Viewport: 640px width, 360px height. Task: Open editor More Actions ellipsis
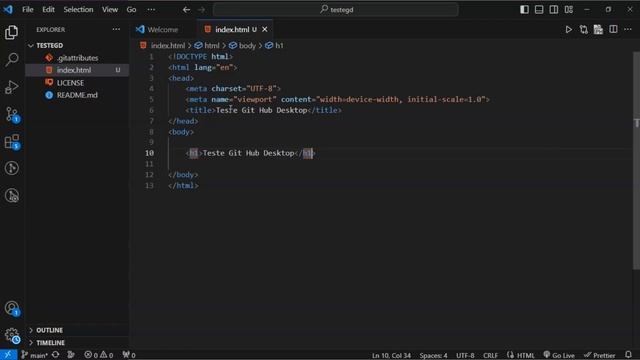(x=628, y=29)
